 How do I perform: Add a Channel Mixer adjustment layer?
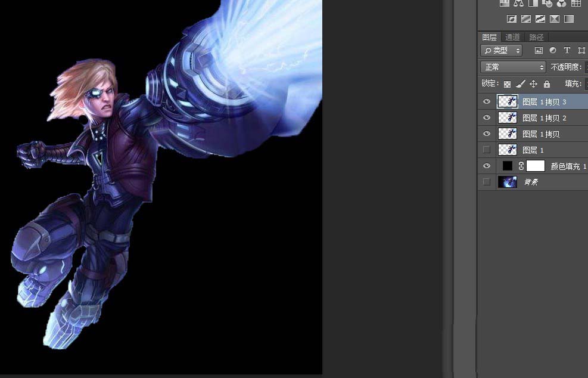point(561,4)
